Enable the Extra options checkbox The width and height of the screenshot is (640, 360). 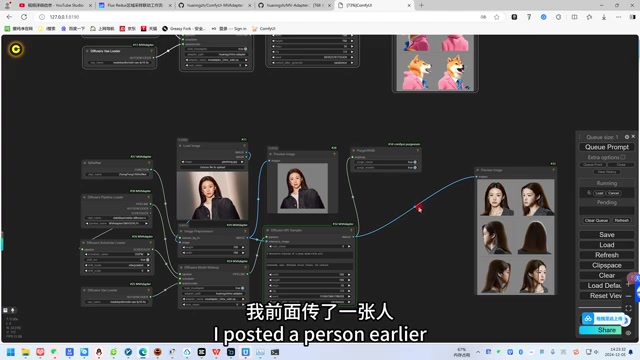[x=622, y=157]
